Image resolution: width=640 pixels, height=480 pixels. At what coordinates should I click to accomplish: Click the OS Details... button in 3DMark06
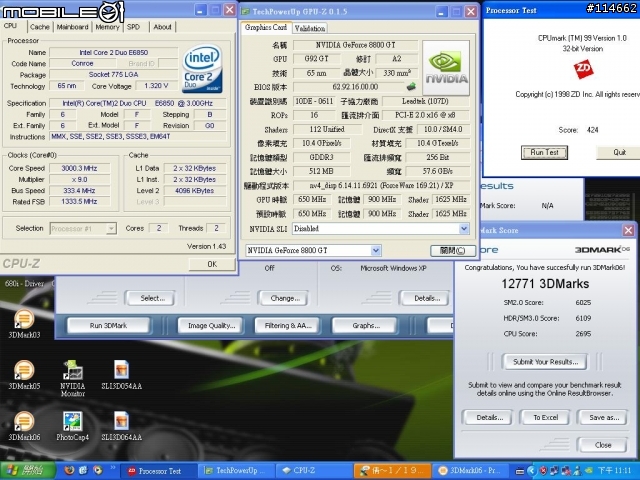pyautogui.click(x=424, y=298)
